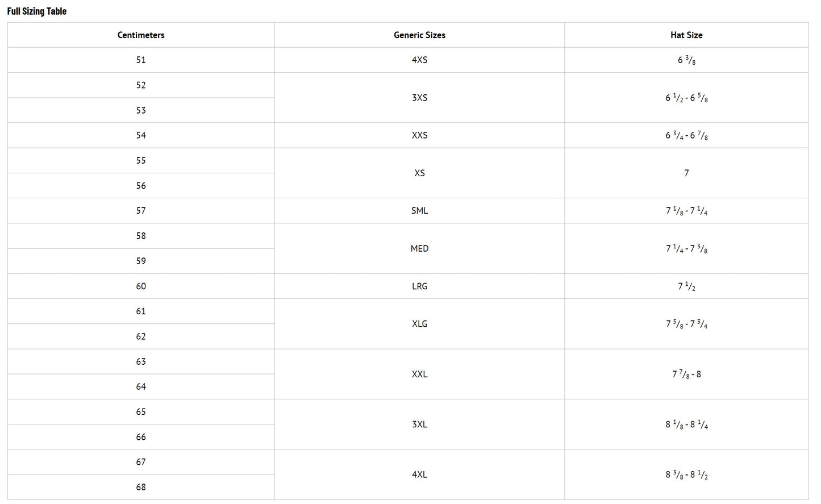Click the XXS size cell

(419, 135)
